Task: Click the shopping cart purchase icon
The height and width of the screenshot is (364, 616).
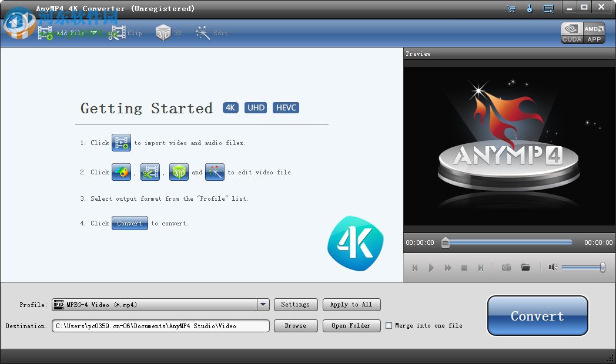Action: click(511, 8)
